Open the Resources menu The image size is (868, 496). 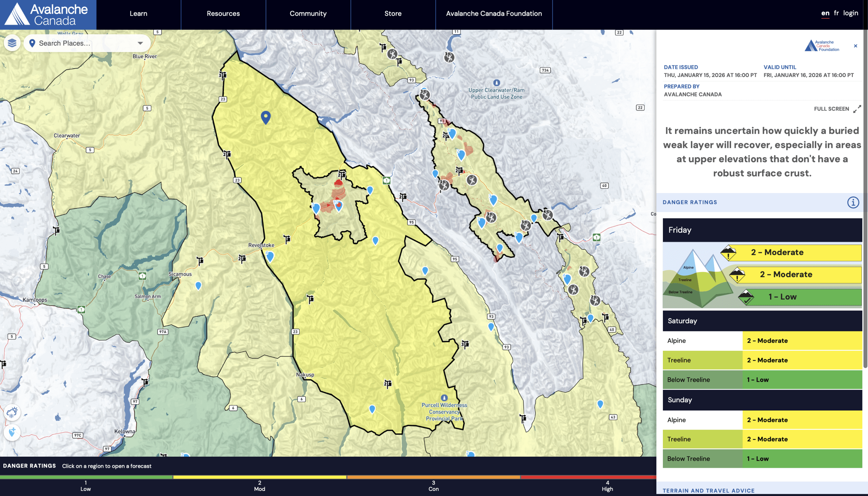point(223,14)
